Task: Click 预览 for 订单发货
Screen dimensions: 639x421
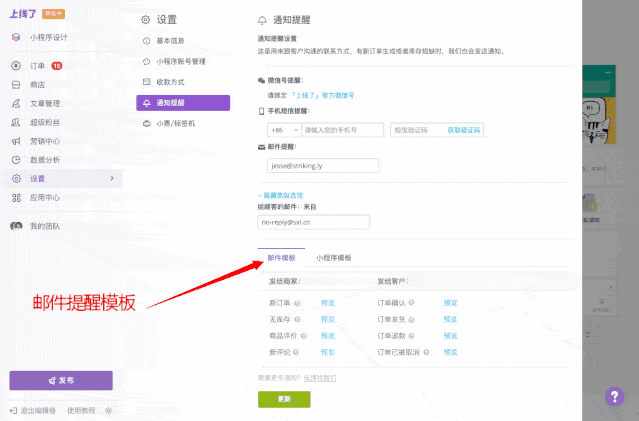Action: pyautogui.click(x=450, y=320)
